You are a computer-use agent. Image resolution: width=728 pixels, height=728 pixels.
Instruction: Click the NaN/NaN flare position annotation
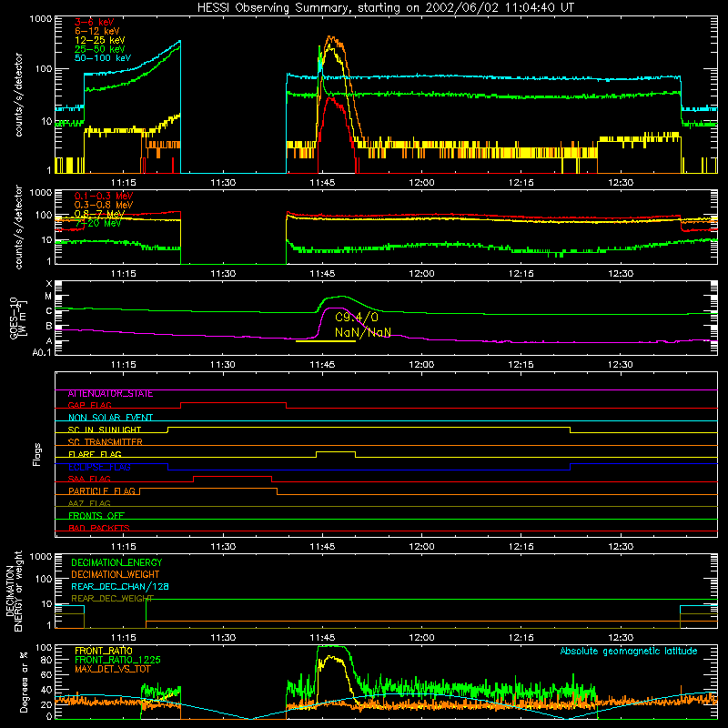(363, 333)
